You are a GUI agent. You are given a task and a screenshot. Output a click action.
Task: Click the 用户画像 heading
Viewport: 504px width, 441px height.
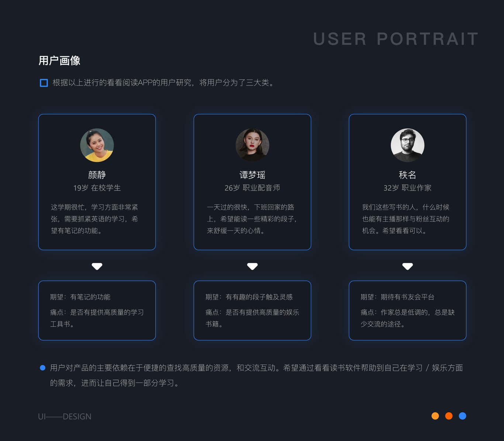[x=59, y=60]
